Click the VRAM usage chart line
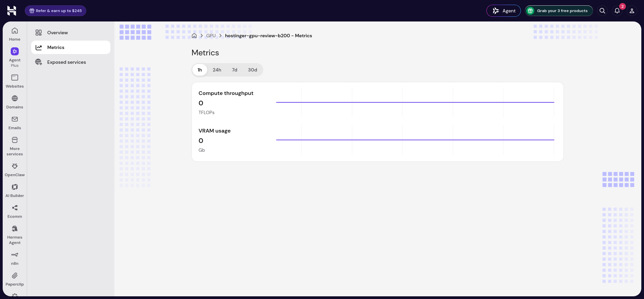Viewport: 644px width, 299px height. (415, 140)
